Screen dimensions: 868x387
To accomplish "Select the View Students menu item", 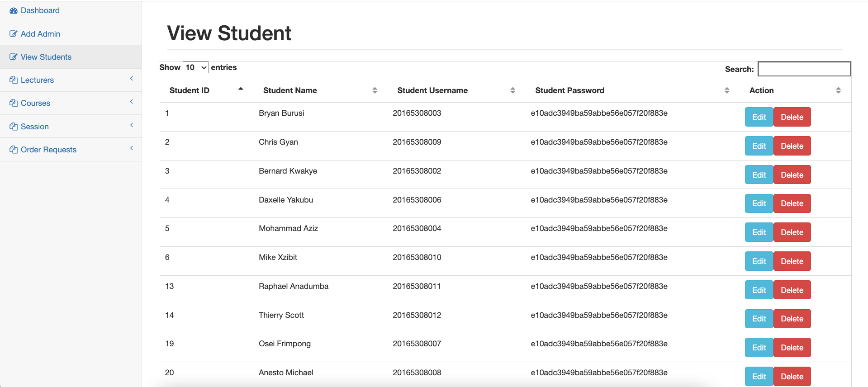I will click(x=71, y=57).
